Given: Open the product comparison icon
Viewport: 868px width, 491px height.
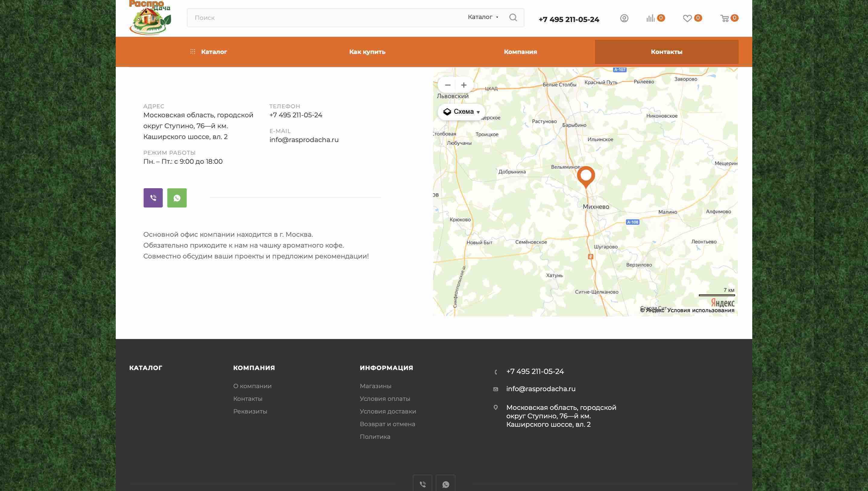Looking at the screenshot, I should pos(651,18).
